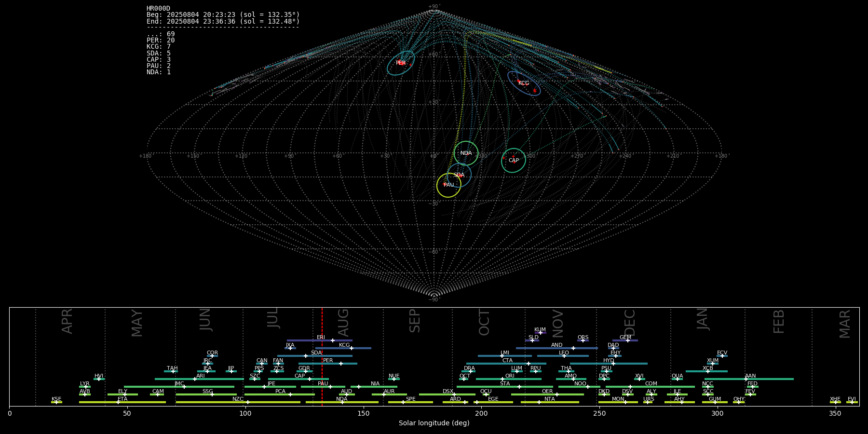The image size is (868, 434).
Task: Click the QUA shower marker in timeline
Action: (677, 379)
